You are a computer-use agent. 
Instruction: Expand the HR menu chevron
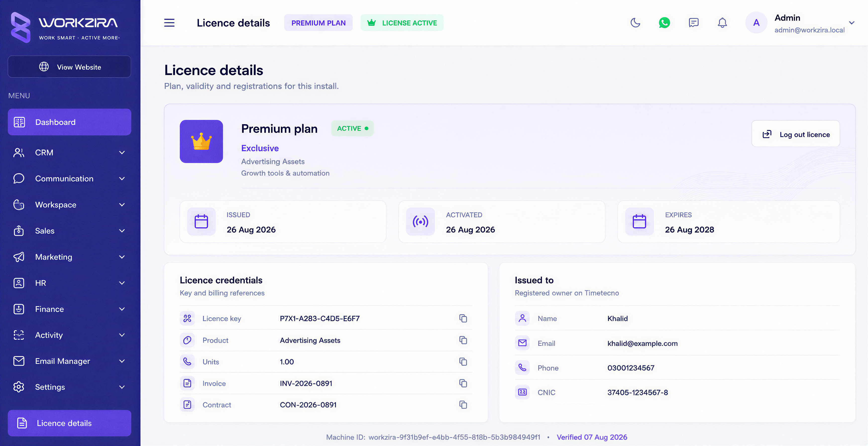pos(122,283)
